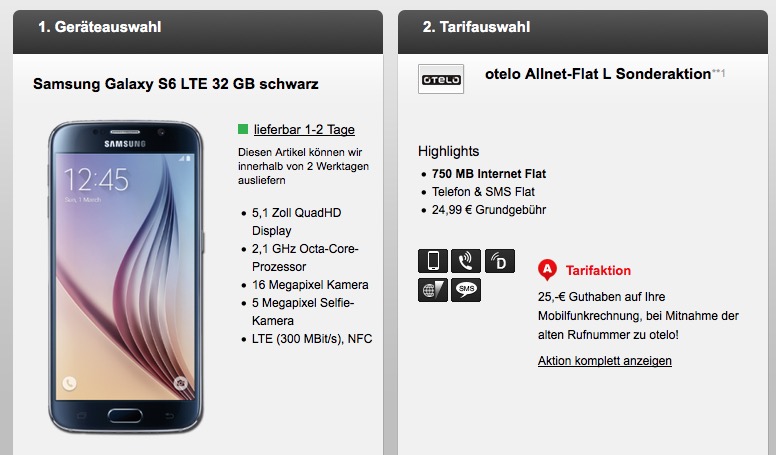
Task: Click the smartphone feature icon
Action: click(433, 261)
